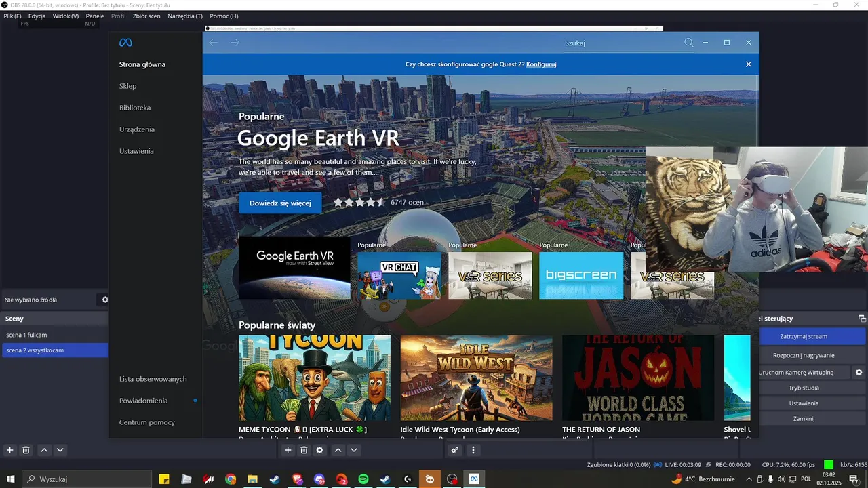Click 'Zatrzymaj stream' button
Image resolution: width=868 pixels, height=488 pixels.
(804, 336)
